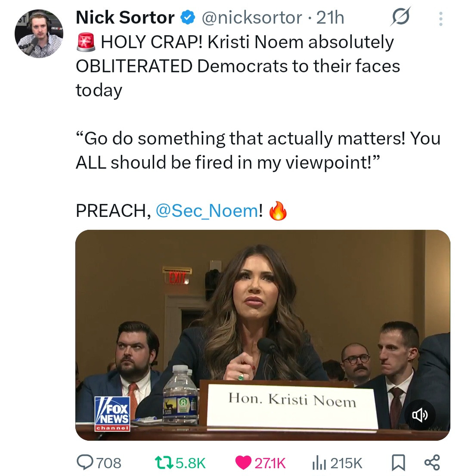Open the view analytics bar-chart icon
The width and height of the screenshot is (465, 476).
tap(318, 463)
